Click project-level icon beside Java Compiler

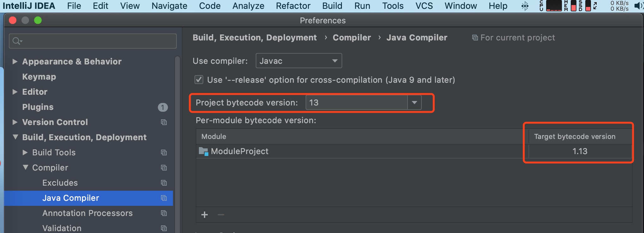click(x=164, y=198)
